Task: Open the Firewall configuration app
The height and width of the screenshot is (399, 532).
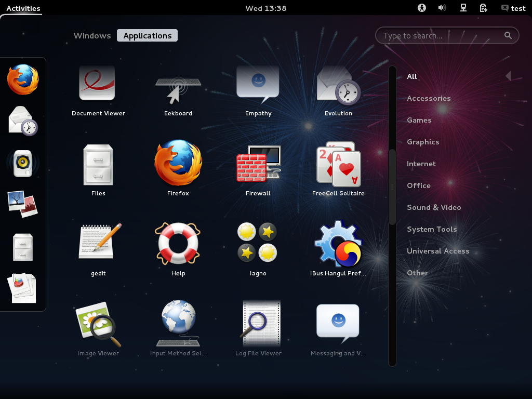Action: 258,170
